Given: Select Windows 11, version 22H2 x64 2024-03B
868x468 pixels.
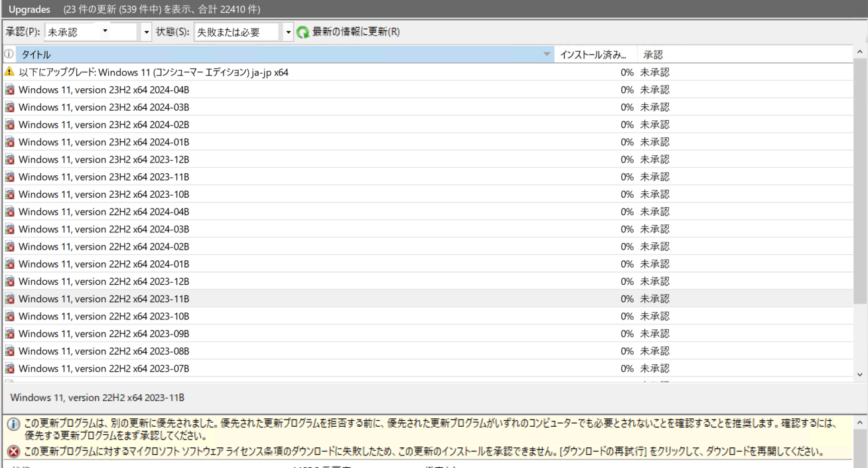Looking at the screenshot, I should [428, 229].
